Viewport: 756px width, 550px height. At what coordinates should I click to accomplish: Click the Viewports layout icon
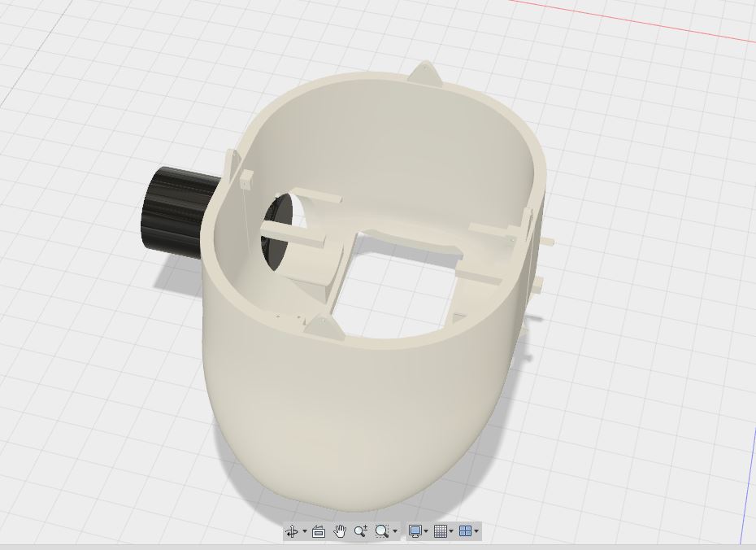tap(465, 531)
